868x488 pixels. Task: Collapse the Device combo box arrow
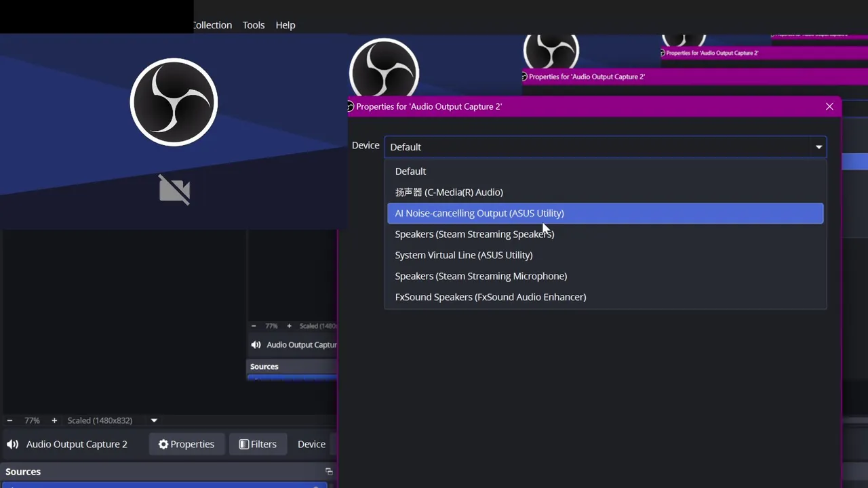click(818, 147)
